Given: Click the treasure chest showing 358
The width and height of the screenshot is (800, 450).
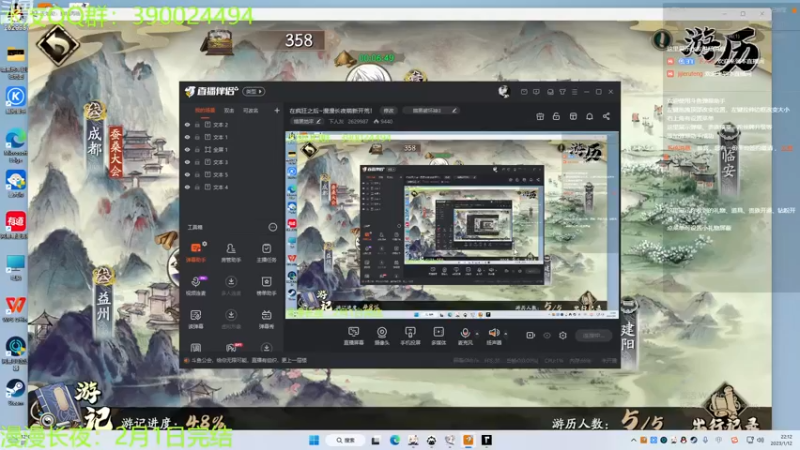Looking at the screenshot, I should click(x=218, y=42).
